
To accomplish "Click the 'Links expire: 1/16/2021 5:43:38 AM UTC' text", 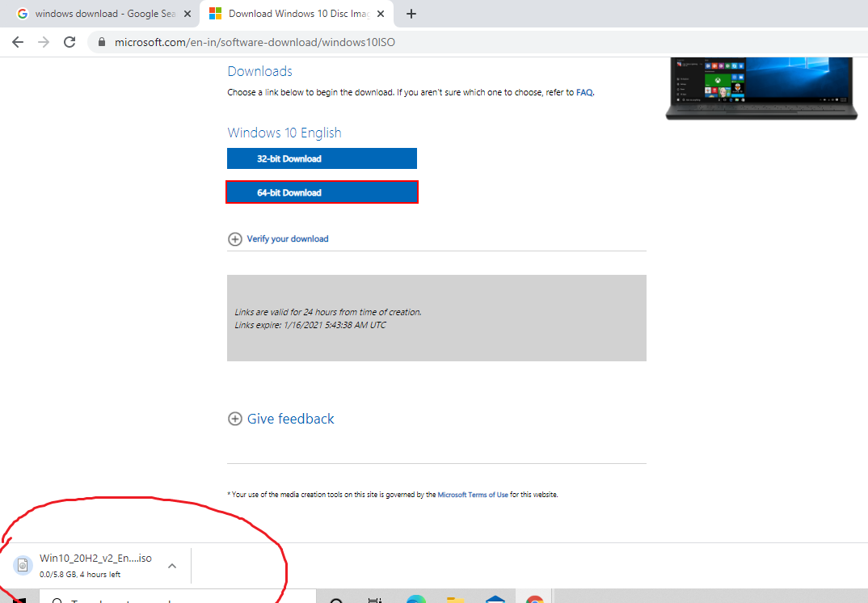I will (x=310, y=325).
